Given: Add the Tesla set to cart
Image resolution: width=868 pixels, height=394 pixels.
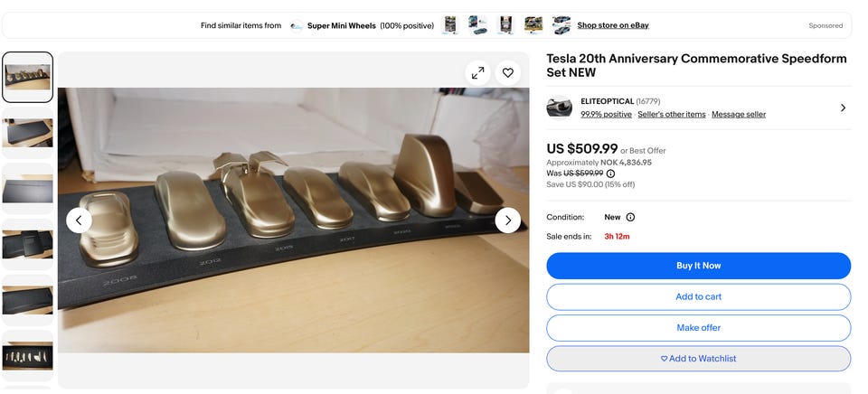Looking at the screenshot, I should (698, 296).
